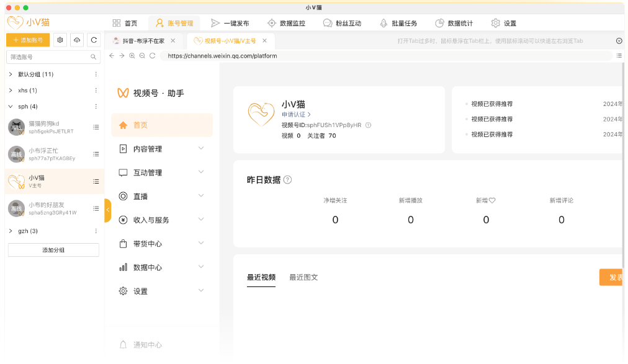This screenshot has width=628, height=364.
Task: Open list menu for 小布的好朋友 account
Action: point(96,208)
